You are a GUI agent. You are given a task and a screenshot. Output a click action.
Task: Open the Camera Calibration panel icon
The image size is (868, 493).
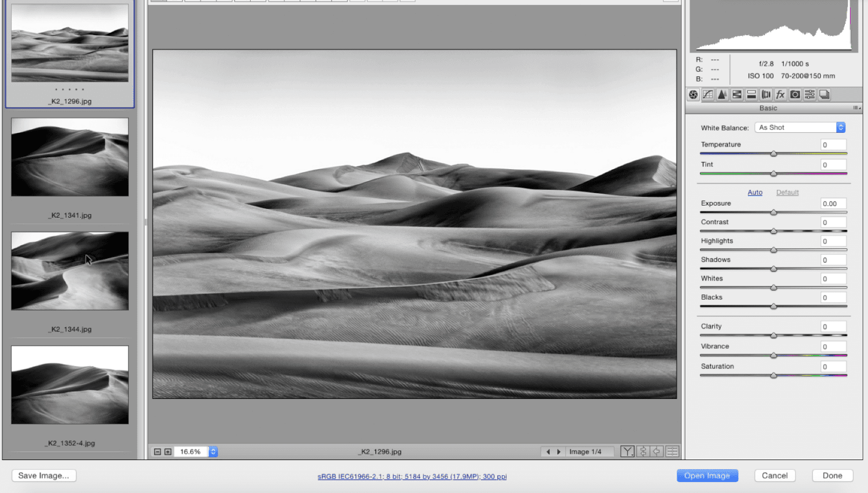[795, 95]
